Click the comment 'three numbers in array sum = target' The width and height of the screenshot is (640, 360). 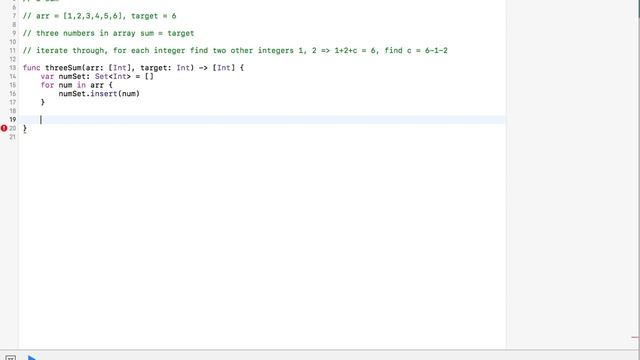pyautogui.click(x=109, y=33)
